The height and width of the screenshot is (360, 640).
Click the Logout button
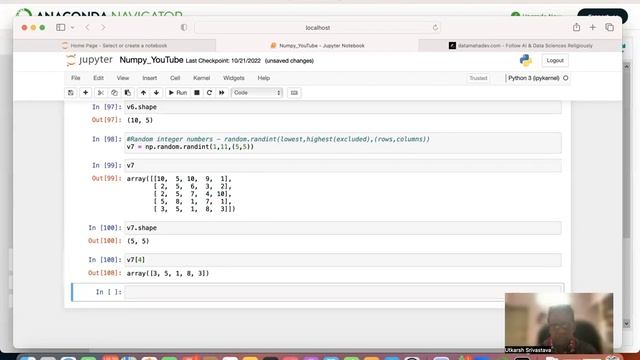555,60
